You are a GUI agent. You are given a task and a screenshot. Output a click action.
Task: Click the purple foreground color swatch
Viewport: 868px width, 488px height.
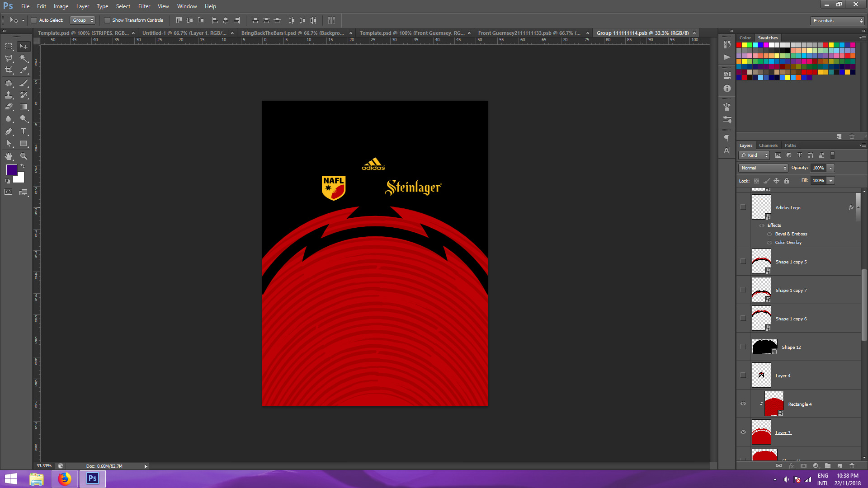pos(12,170)
